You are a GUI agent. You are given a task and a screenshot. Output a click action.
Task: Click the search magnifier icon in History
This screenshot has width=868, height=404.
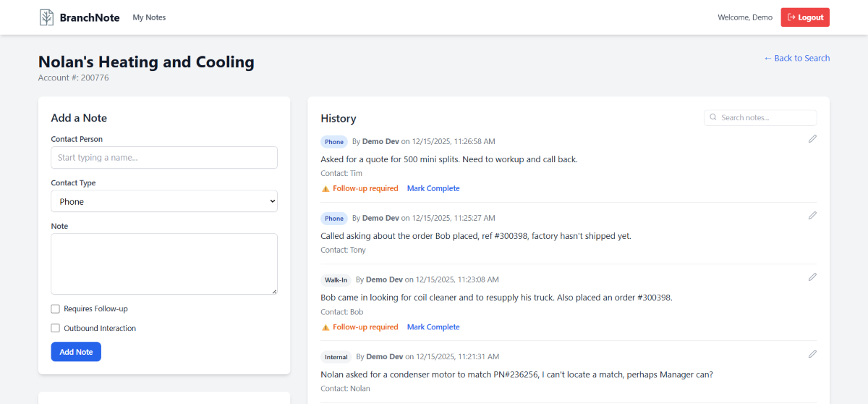point(713,117)
